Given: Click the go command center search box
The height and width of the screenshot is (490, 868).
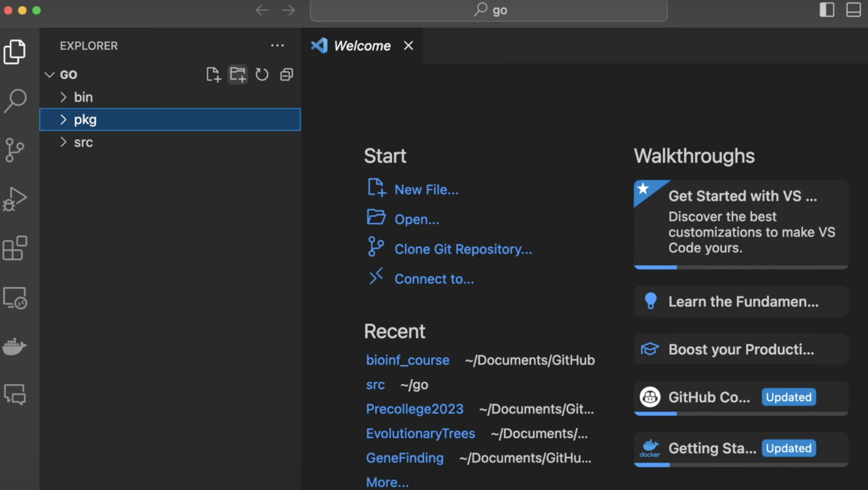Looking at the screenshot, I should [x=489, y=10].
